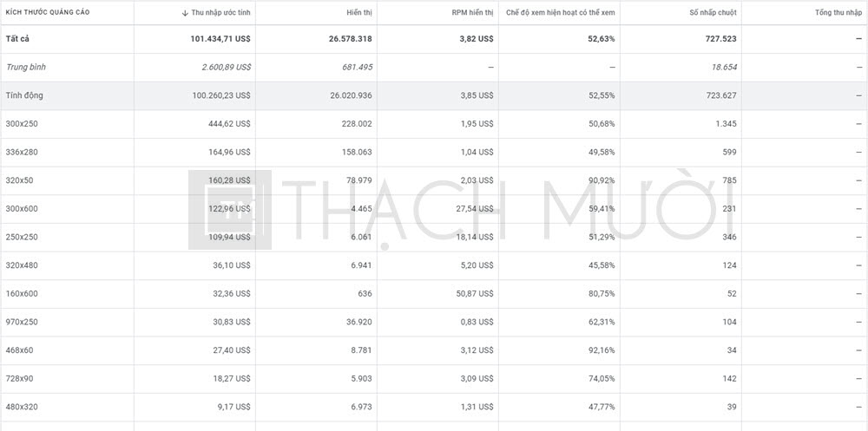The width and height of the screenshot is (868, 431).
Task: Select the 300x250 ad size row
Action: (x=22, y=124)
